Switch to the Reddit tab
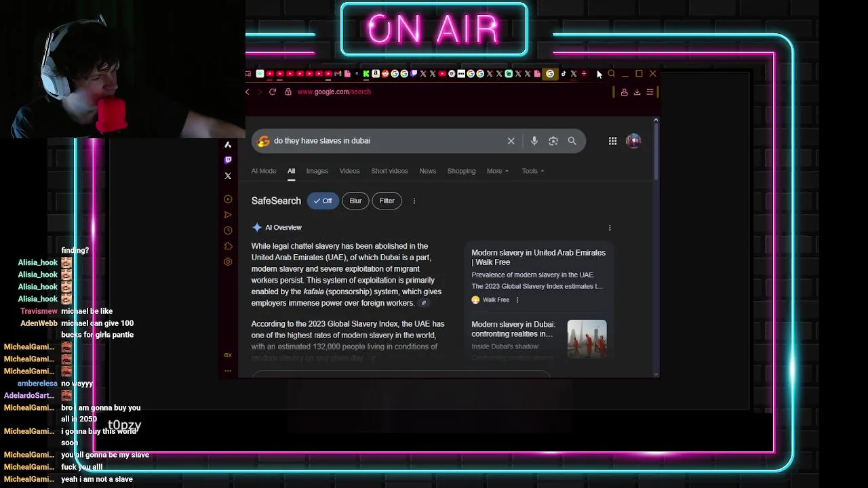The width and height of the screenshot is (868, 488). pos(385,73)
